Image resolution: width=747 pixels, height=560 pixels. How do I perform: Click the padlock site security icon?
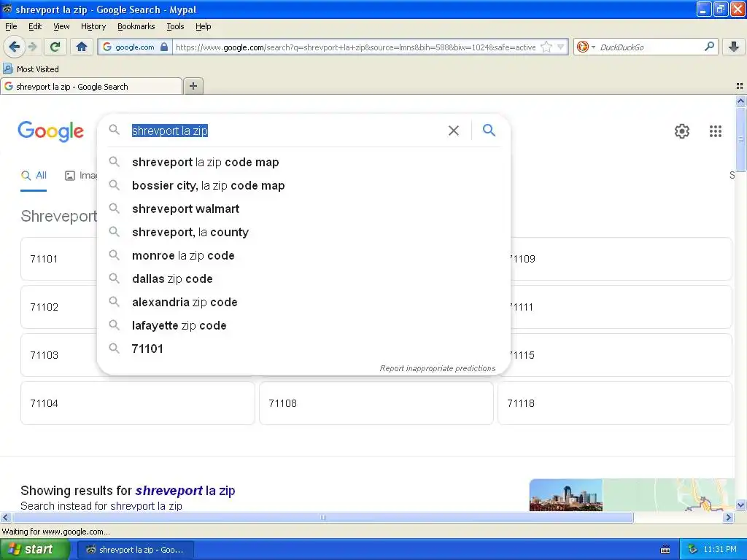(x=164, y=47)
